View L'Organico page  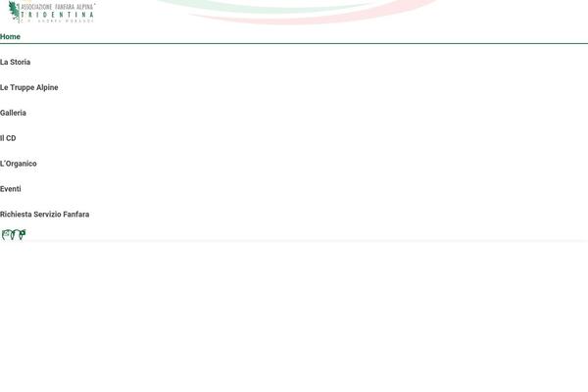click(x=19, y=164)
